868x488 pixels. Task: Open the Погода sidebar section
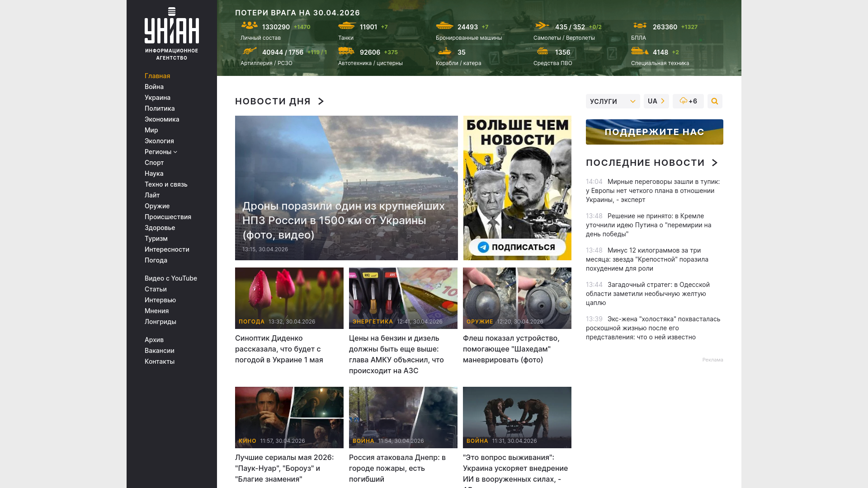click(x=156, y=260)
